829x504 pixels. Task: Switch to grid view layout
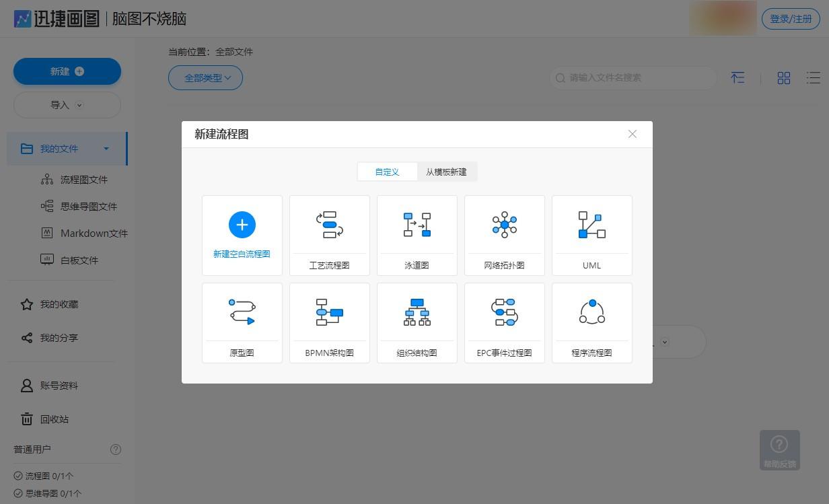coord(784,78)
